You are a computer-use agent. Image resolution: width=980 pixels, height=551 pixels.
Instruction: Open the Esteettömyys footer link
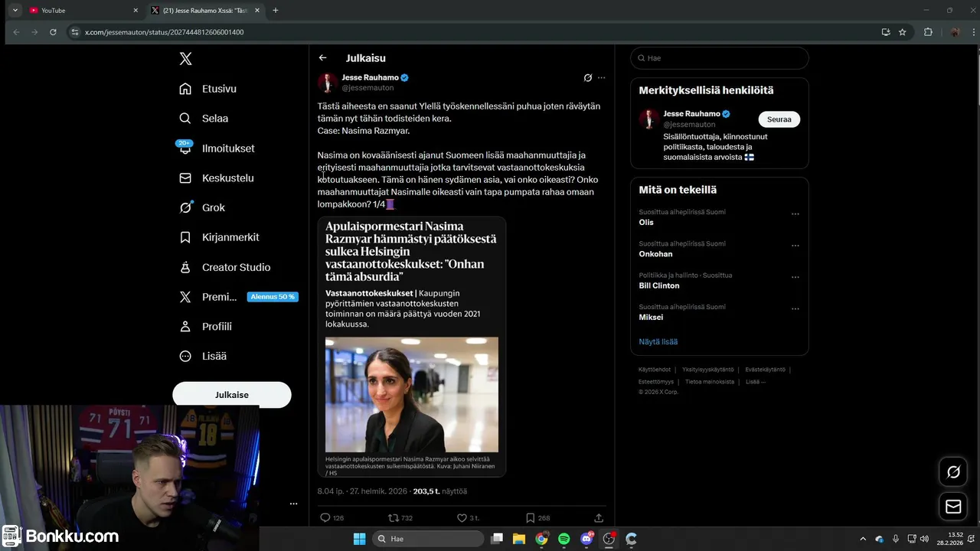656,381
